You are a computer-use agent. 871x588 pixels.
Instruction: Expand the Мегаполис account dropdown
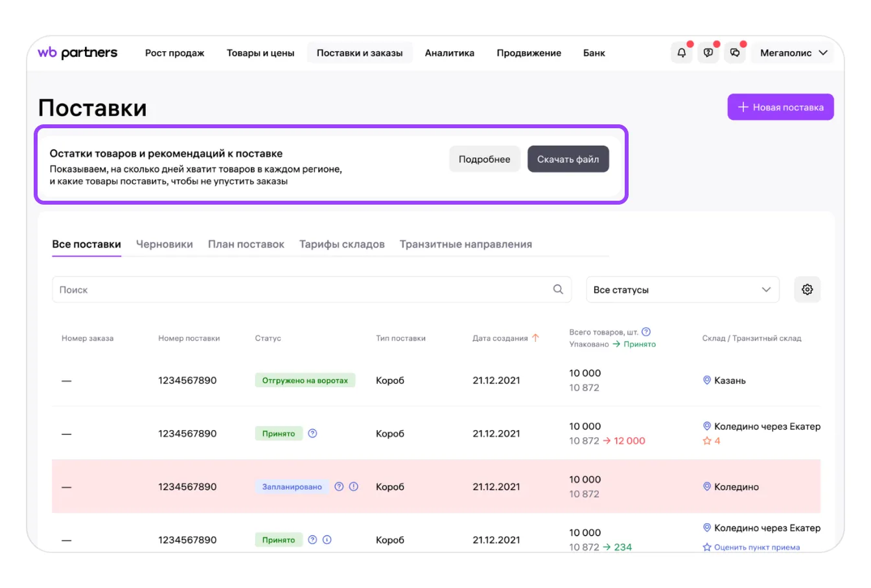coord(793,53)
